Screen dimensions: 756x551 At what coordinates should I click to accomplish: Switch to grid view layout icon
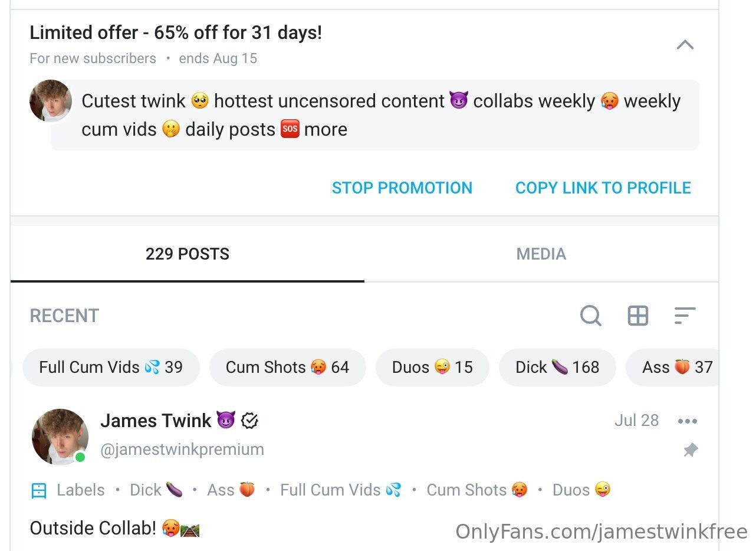point(638,316)
